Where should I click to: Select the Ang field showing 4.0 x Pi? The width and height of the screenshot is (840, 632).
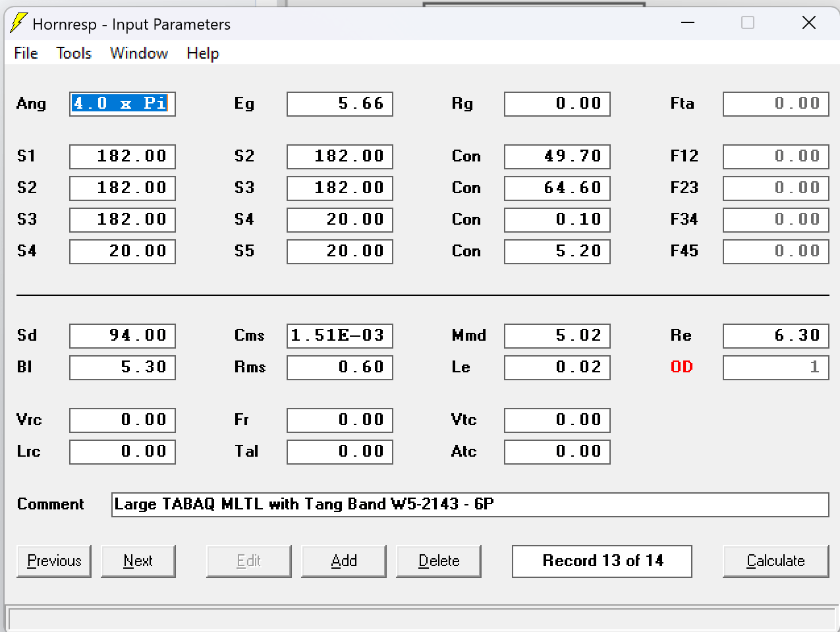(123, 103)
